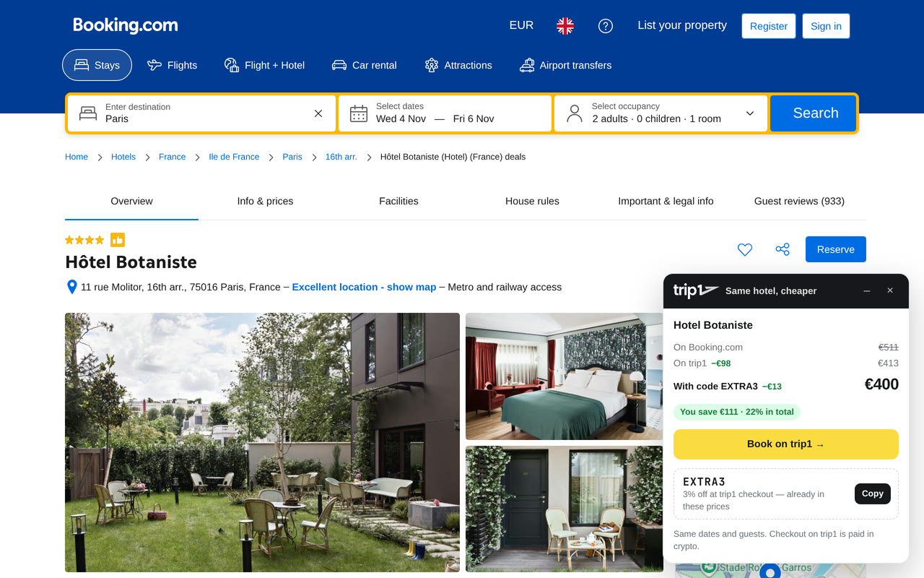
Task: Click the person icon in the occupancy field
Action: pos(575,113)
